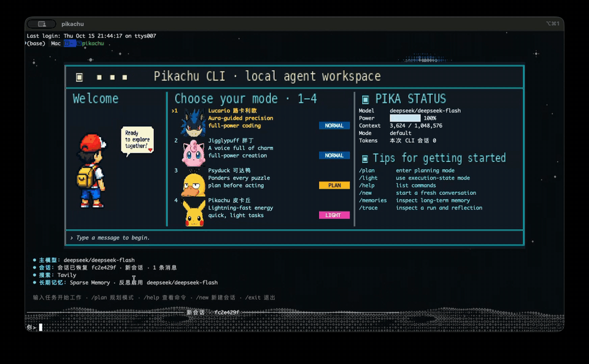Click 'start a fresh conversation' text
The width and height of the screenshot is (589, 364).
point(436,193)
